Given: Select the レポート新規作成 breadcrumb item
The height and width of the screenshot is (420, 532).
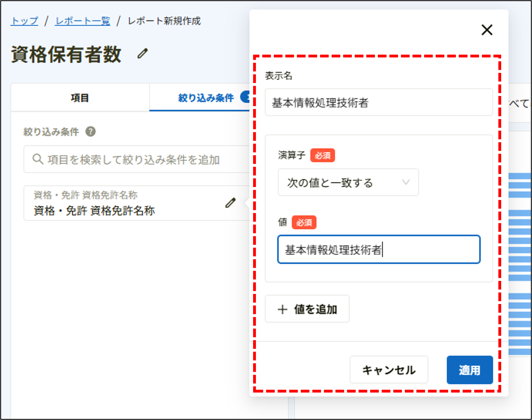Looking at the screenshot, I should pos(164,21).
